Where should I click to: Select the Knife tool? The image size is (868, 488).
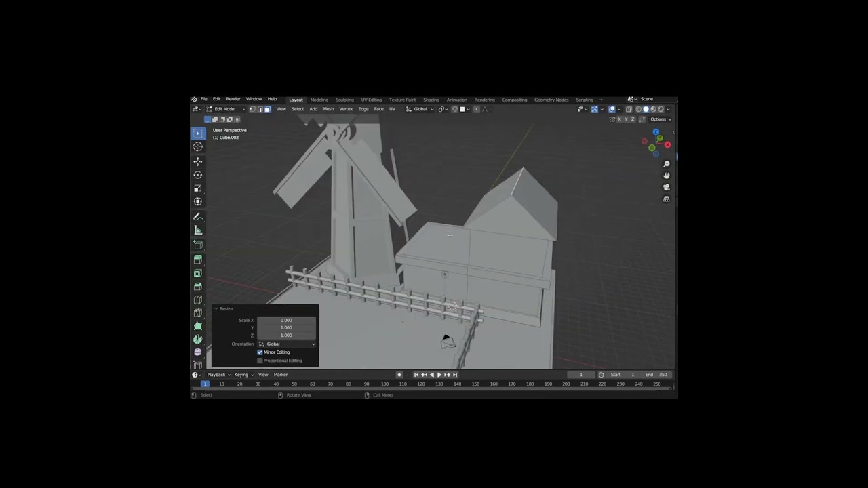tap(198, 312)
